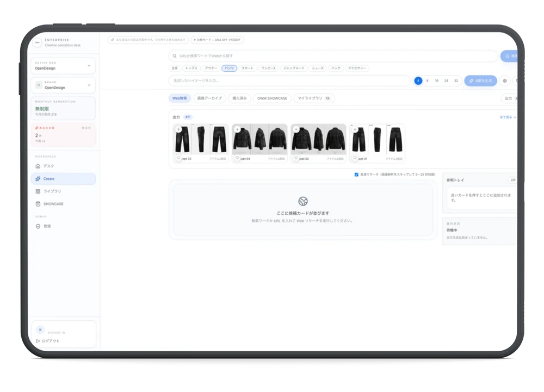Focus the URL search input field

[x=333, y=56]
